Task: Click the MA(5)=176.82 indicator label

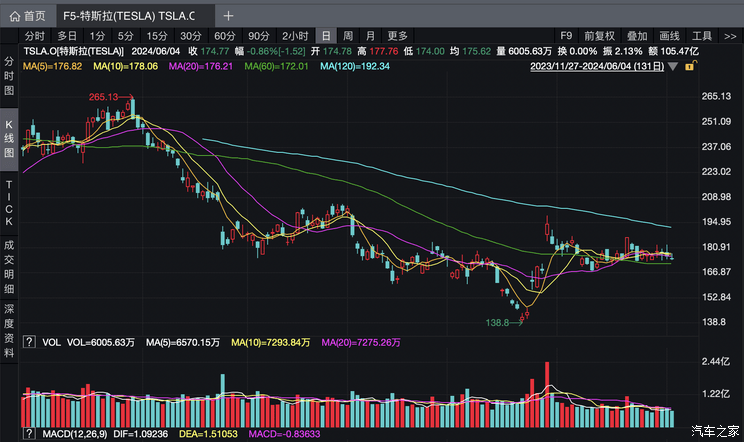Action: click(52, 66)
